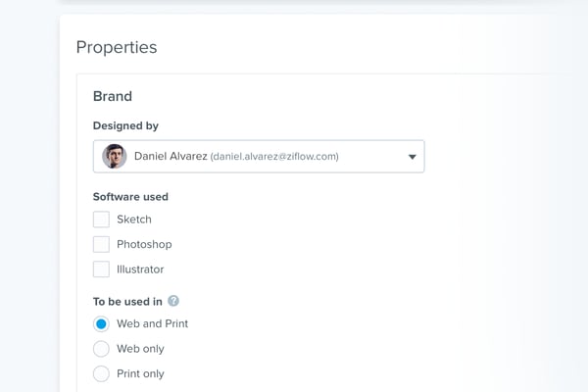Check the Illustrator checkbox
The image size is (588, 392).
pos(101,269)
